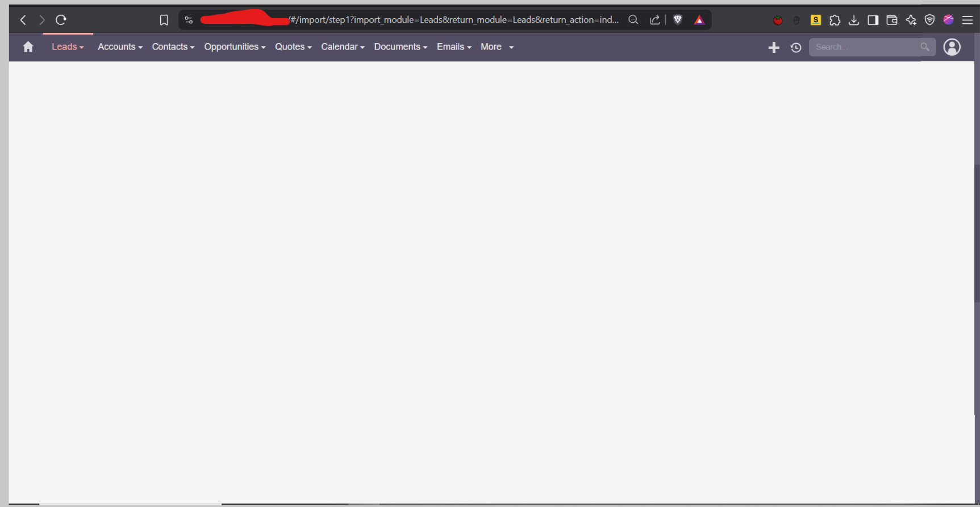Image resolution: width=980 pixels, height=507 pixels.
Task: Reload the page with the refresh icon
Action: 61,20
